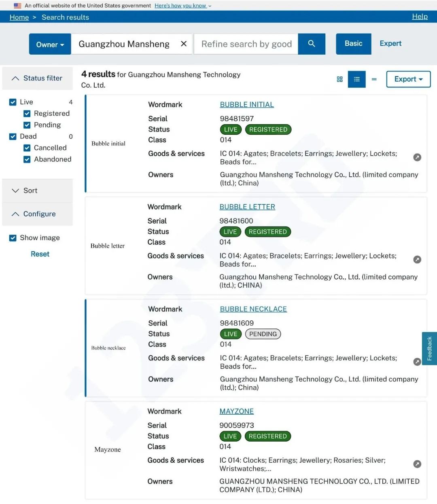This screenshot has height=504, width=437.
Task: Expand the Sort section
Action: [37, 191]
